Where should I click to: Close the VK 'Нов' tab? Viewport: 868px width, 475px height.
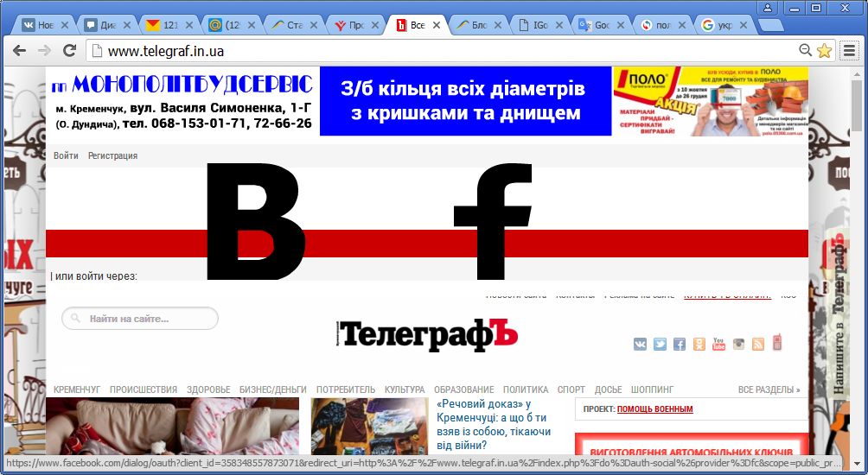[x=65, y=25]
